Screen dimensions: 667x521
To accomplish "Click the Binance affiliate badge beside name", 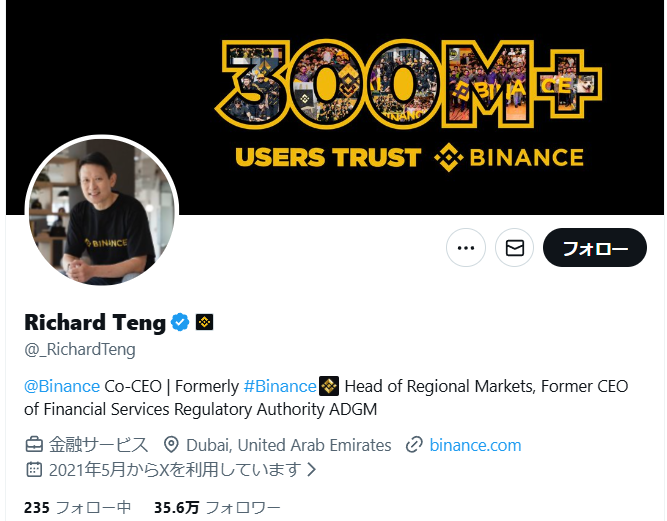I will (x=205, y=322).
